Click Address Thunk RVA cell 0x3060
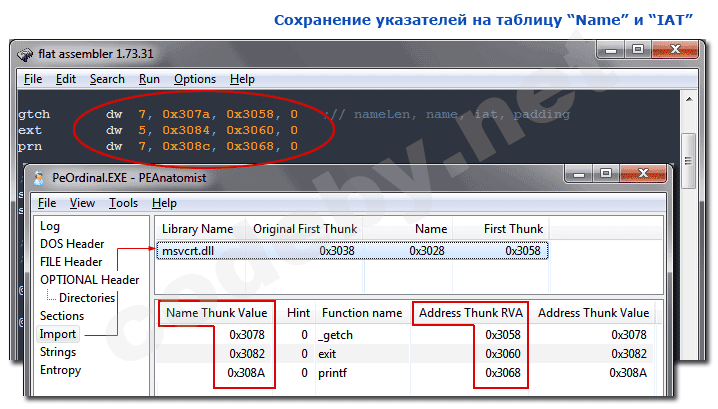The height and width of the screenshot is (409, 718). 503,354
